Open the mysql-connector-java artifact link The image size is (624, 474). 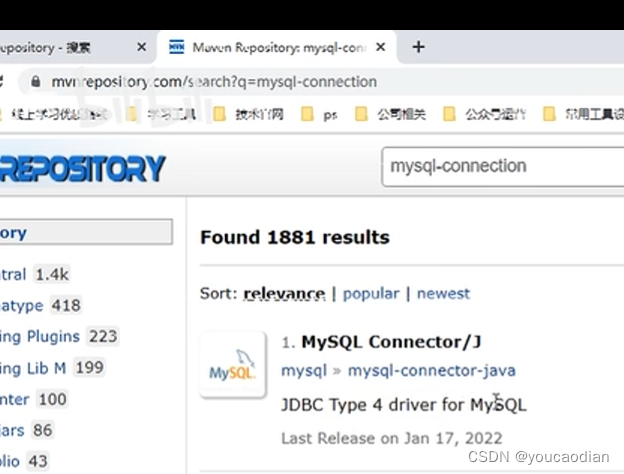(432, 371)
